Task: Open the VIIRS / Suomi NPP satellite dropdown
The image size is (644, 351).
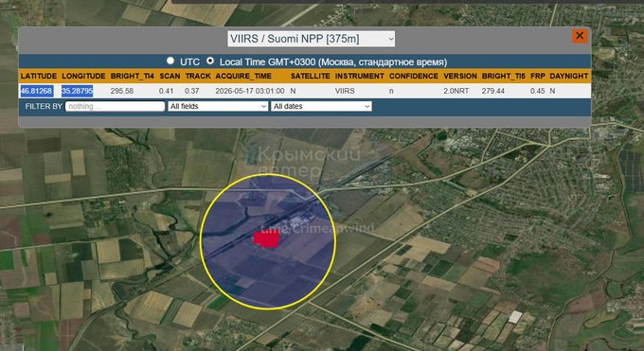Action: pos(312,39)
